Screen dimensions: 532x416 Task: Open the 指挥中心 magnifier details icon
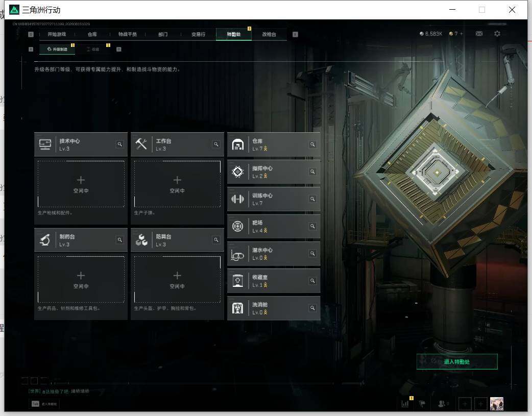[312, 172]
